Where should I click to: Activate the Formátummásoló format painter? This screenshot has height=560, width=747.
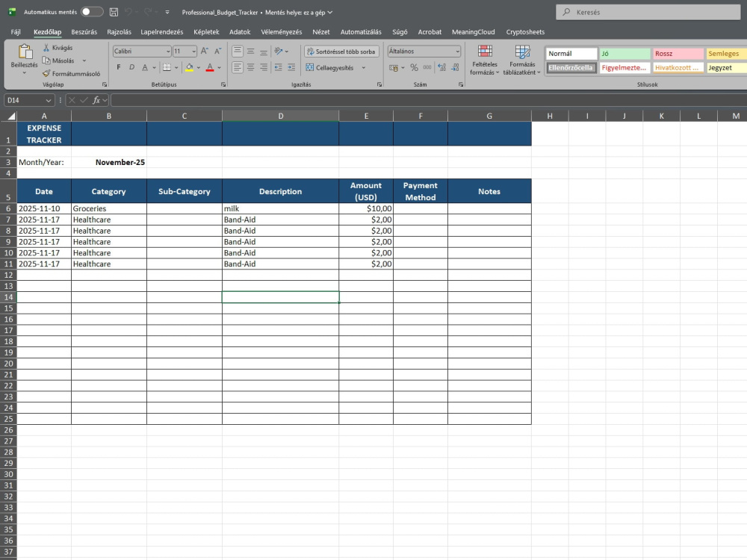click(x=72, y=74)
